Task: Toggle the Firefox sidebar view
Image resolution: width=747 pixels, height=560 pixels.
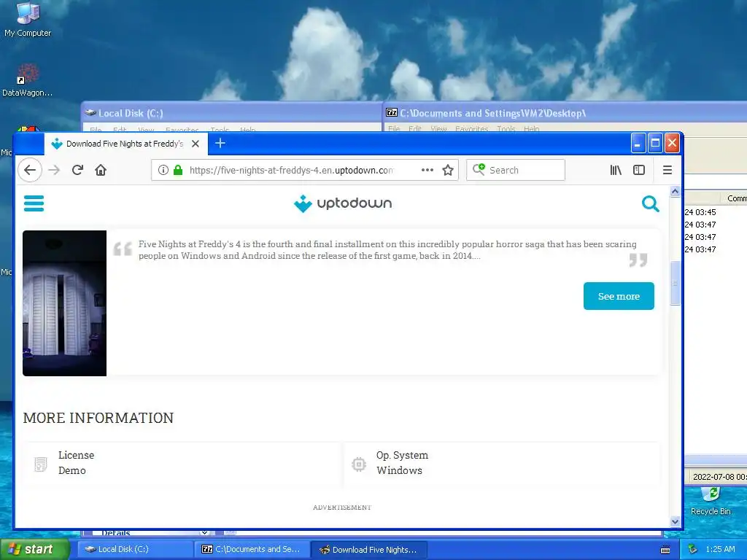Action: tap(639, 170)
